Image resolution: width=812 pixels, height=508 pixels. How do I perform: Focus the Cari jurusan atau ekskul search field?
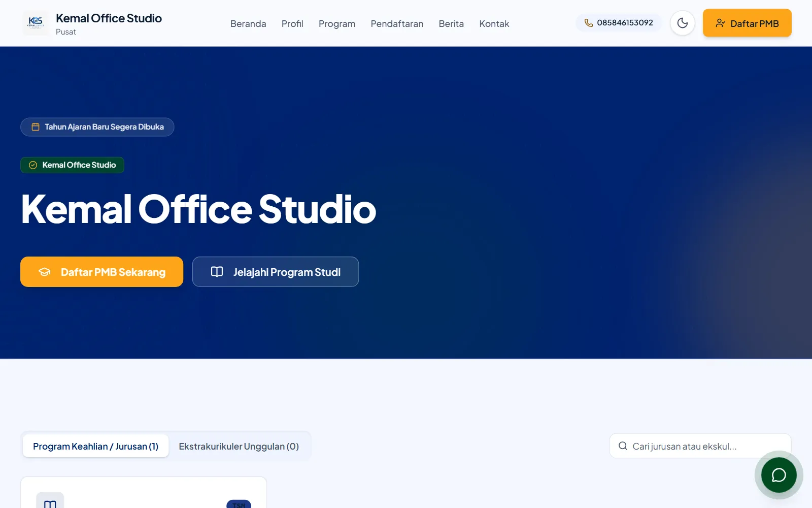[700, 446]
